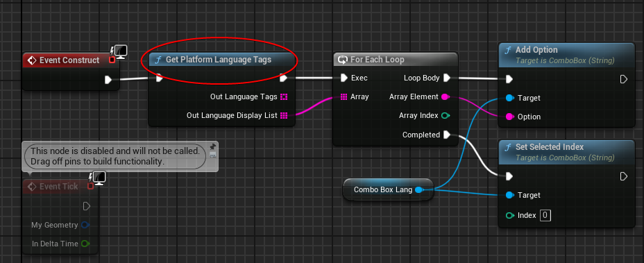Click Event Construct output exec pin
The height and width of the screenshot is (263, 644).
(x=108, y=79)
